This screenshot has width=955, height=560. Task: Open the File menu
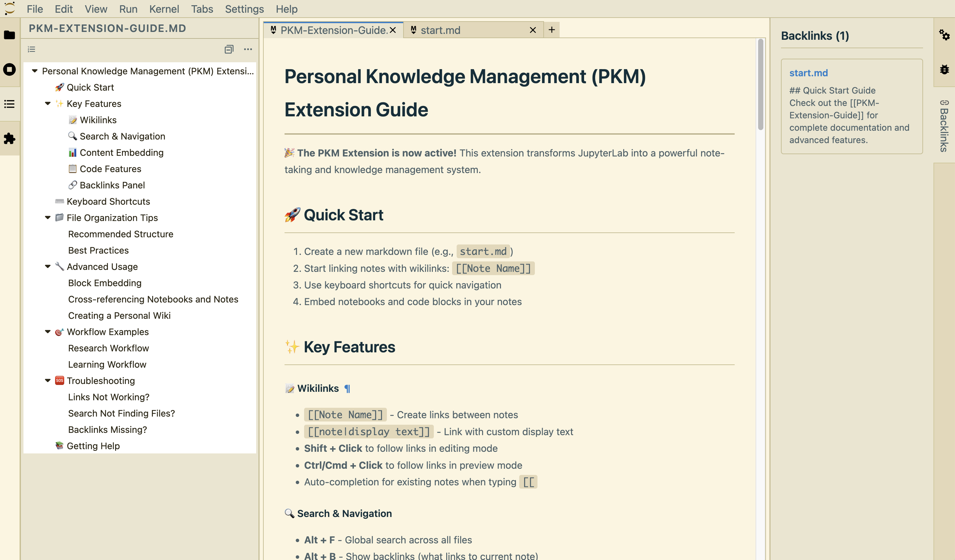click(35, 9)
